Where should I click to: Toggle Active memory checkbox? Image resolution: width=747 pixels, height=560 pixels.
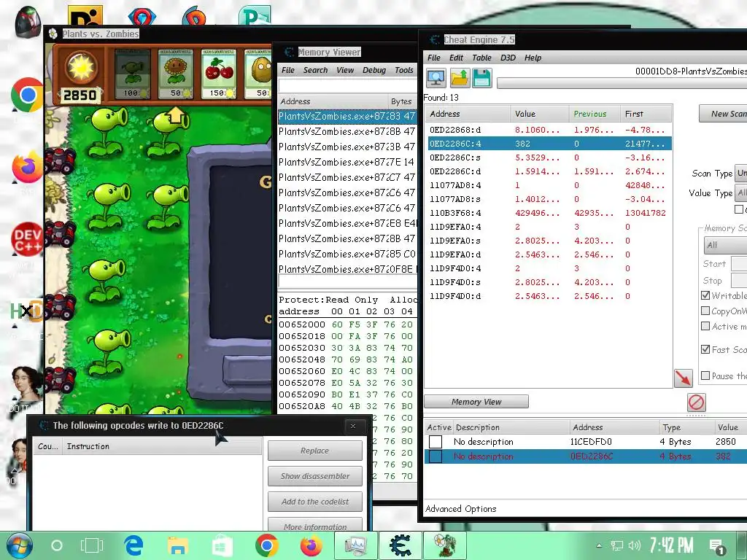[705, 326]
